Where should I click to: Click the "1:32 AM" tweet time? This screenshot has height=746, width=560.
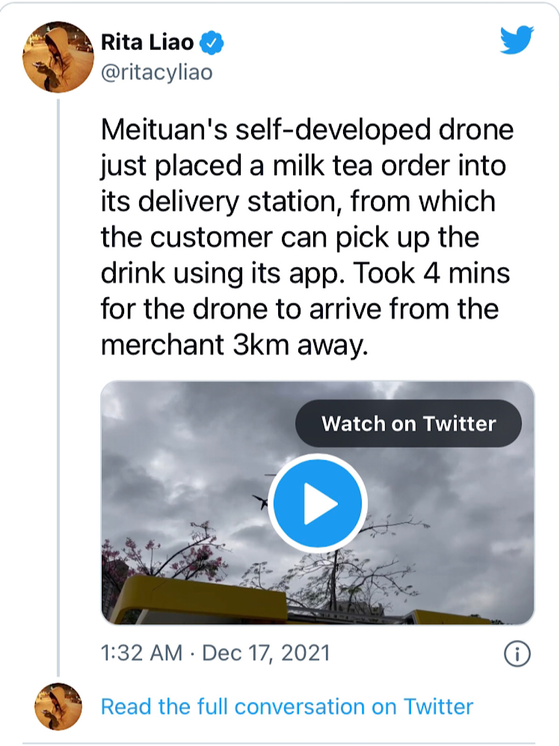point(141,653)
